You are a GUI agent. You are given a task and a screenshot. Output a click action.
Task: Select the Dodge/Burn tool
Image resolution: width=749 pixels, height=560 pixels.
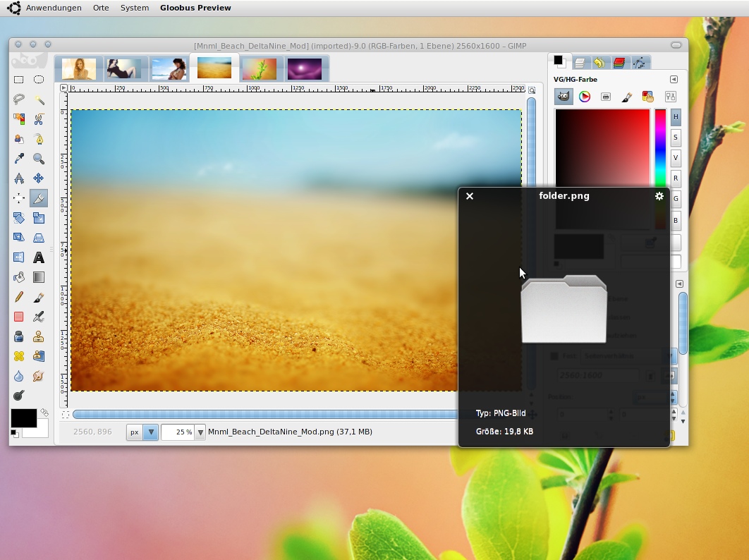[x=18, y=396]
